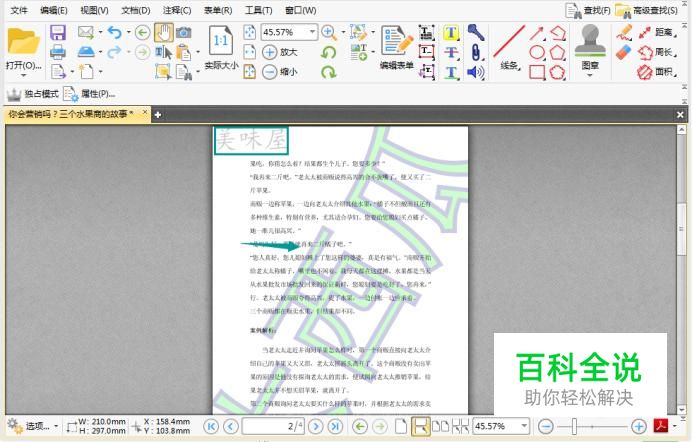
Task: Toggle 独占模式 exclusive mode
Action: pyautogui.click(x=33, y=94)
